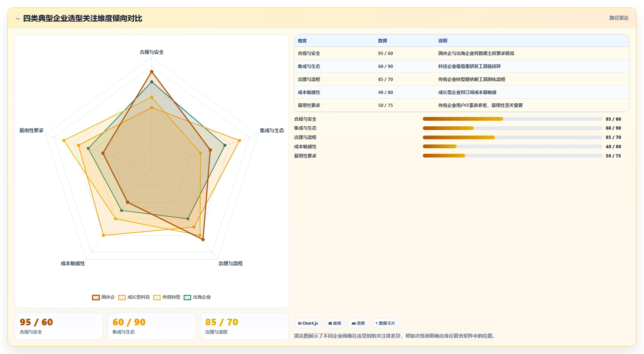
Task: Select the 成本敏感性 progress bar
Action: point(512,146)
